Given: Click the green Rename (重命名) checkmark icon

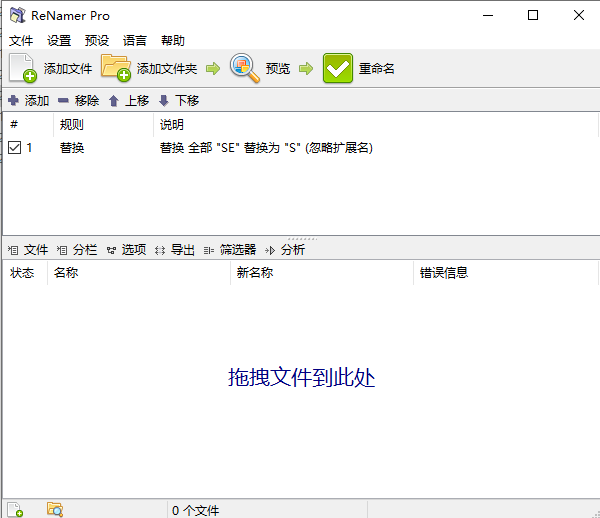Looking at the screenshot, I should [x=338, y=68].
